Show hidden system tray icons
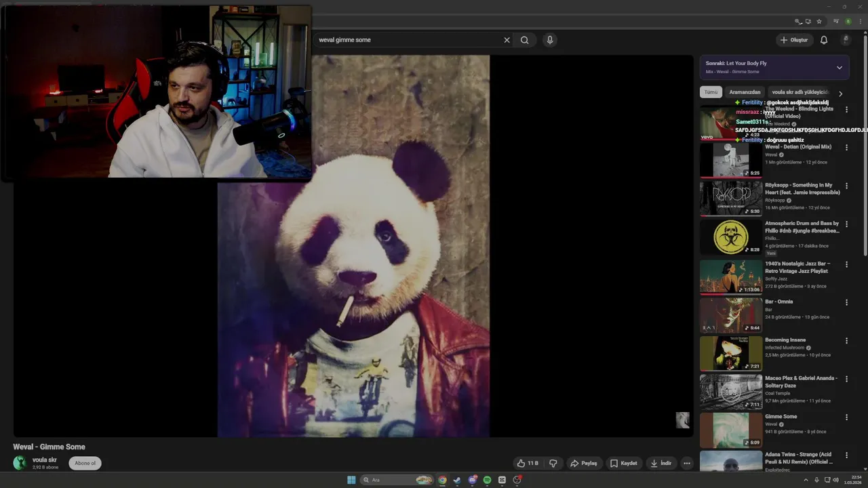868x488 pixels. click(x=806, y=480)
